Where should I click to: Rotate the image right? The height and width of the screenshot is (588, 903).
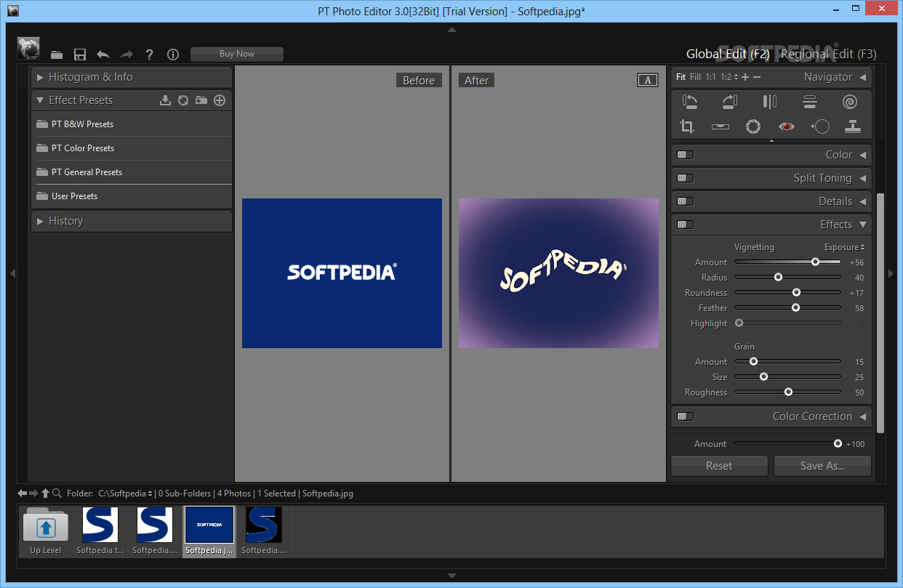tap(729, 102)
